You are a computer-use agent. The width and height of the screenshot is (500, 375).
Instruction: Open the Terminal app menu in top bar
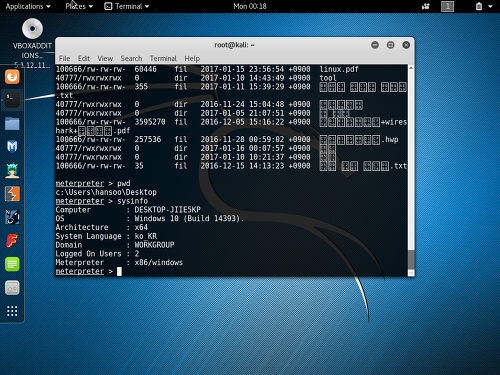pos(127,6)
